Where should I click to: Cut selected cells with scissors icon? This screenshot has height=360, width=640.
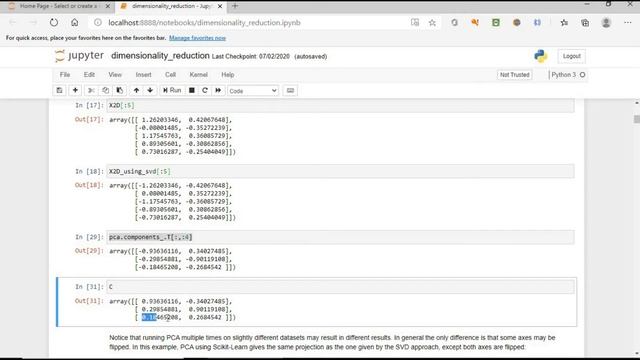(91, 90)
